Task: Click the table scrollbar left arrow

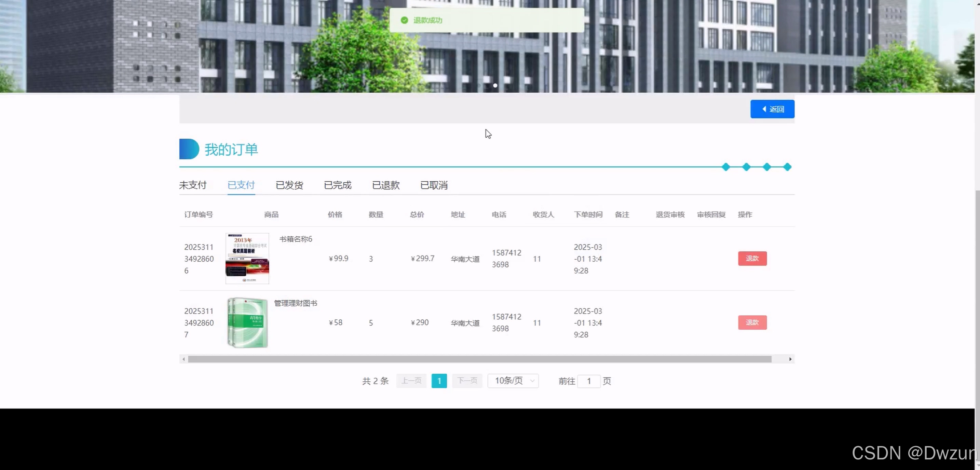Action: point(184,359)
